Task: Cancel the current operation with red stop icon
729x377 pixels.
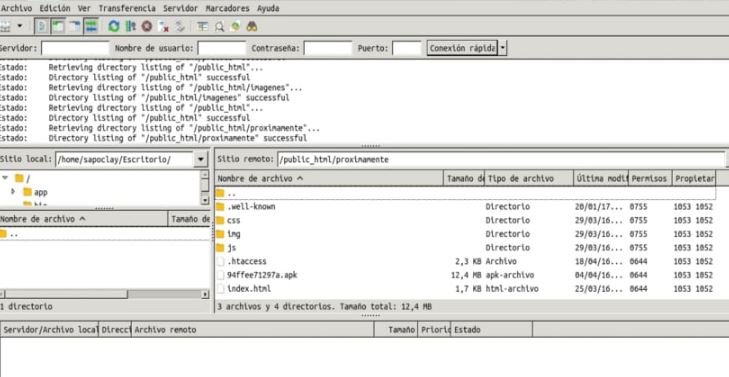Action: pos(147,26)
